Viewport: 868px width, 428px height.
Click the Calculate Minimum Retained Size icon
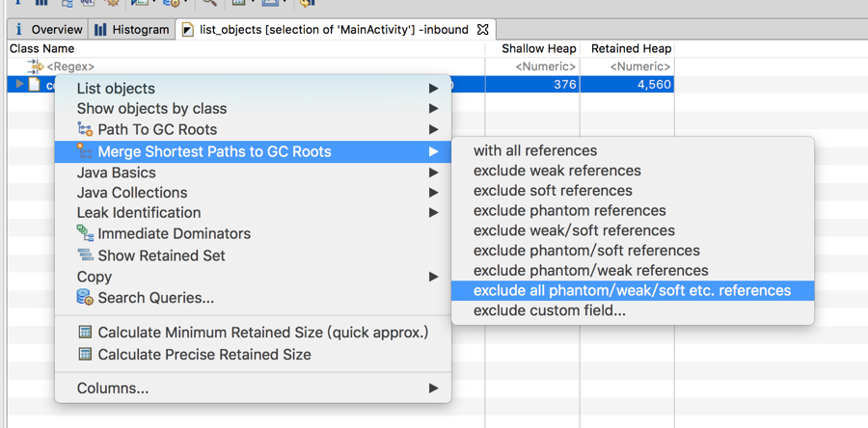[x=85, y=333]
